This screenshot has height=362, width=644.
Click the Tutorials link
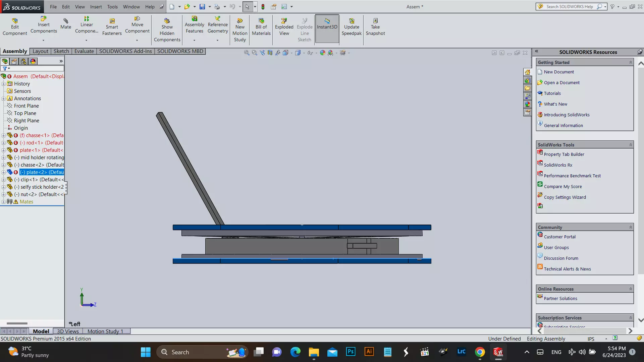552,94
